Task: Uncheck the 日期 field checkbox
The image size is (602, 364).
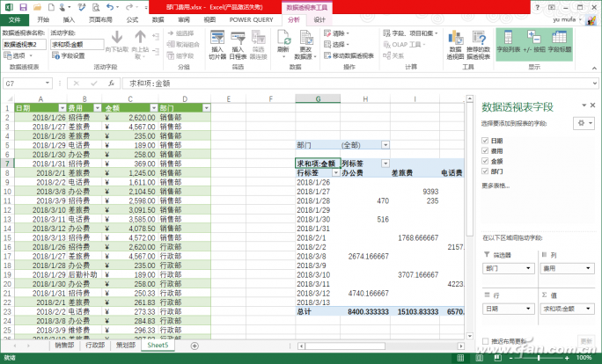Action: click(485, 141)
